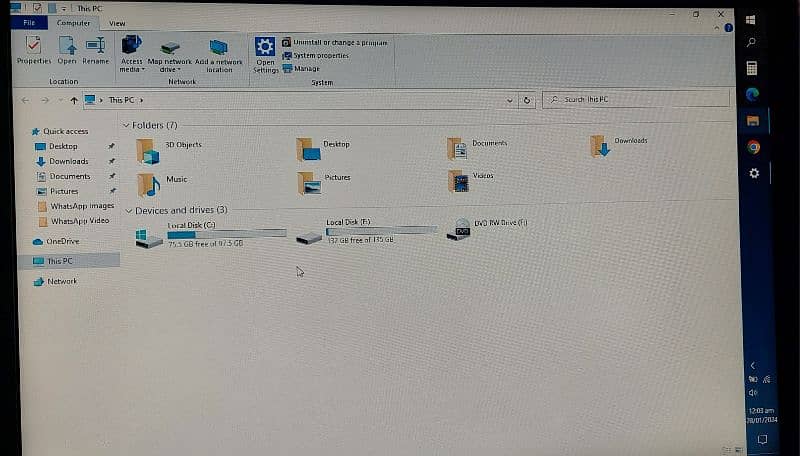Click the Local Disk (E:) usage bar

381,231
